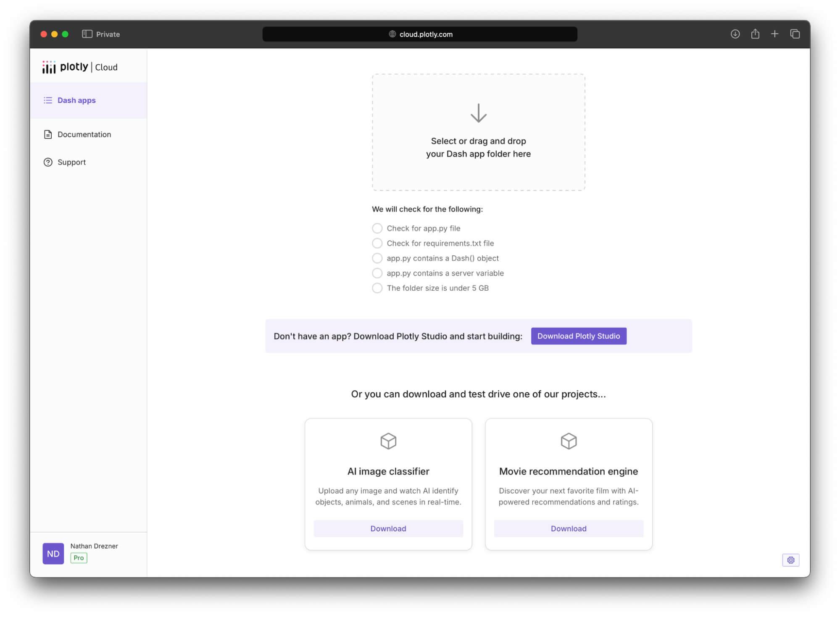Click 'We will check for the following:' text
This screenshot has width=840, height=617.
click(427, 209)
